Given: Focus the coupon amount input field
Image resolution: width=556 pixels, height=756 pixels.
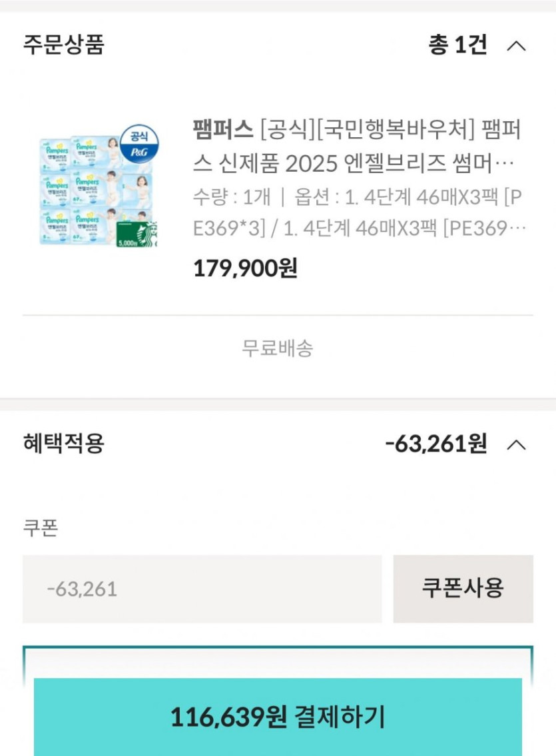Looking at the screenshot, I should click(x=202, y=589).
